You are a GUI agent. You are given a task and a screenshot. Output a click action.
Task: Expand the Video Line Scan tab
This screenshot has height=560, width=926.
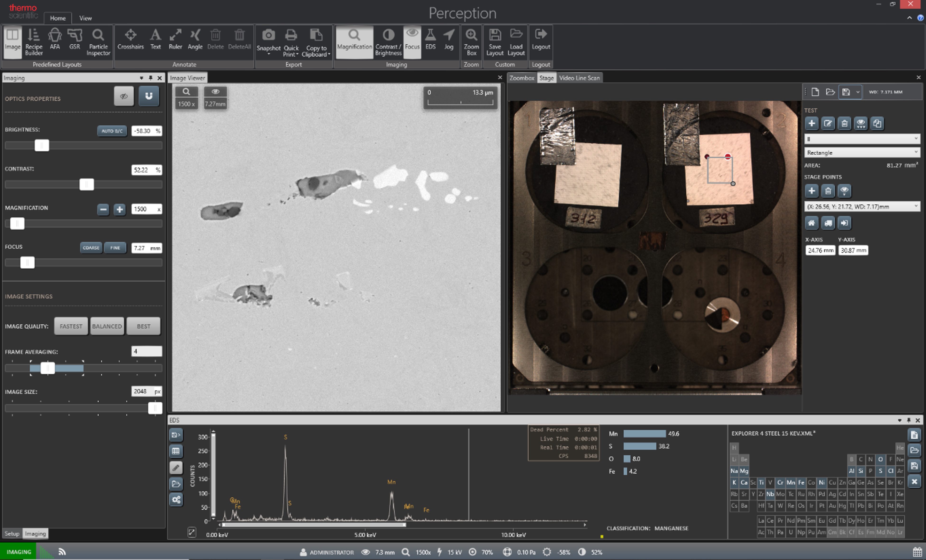pos(579,78)
